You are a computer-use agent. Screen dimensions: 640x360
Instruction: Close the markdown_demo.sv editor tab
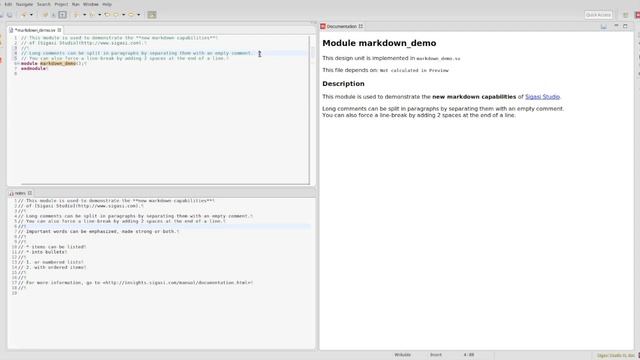(59, 30)
